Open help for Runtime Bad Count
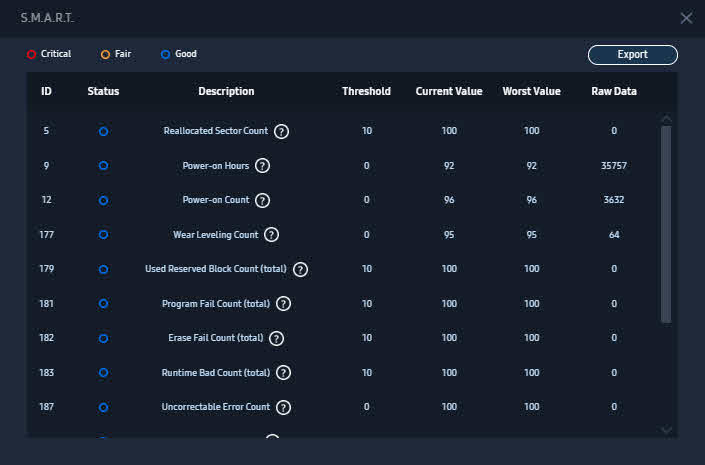The height and width of the screenshot is (465, 705). (283, 373)
